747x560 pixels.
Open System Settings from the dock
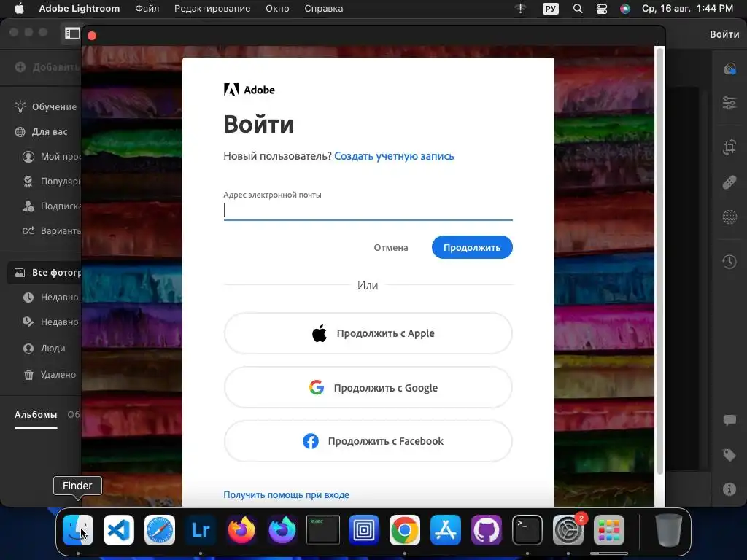(568, 529)
